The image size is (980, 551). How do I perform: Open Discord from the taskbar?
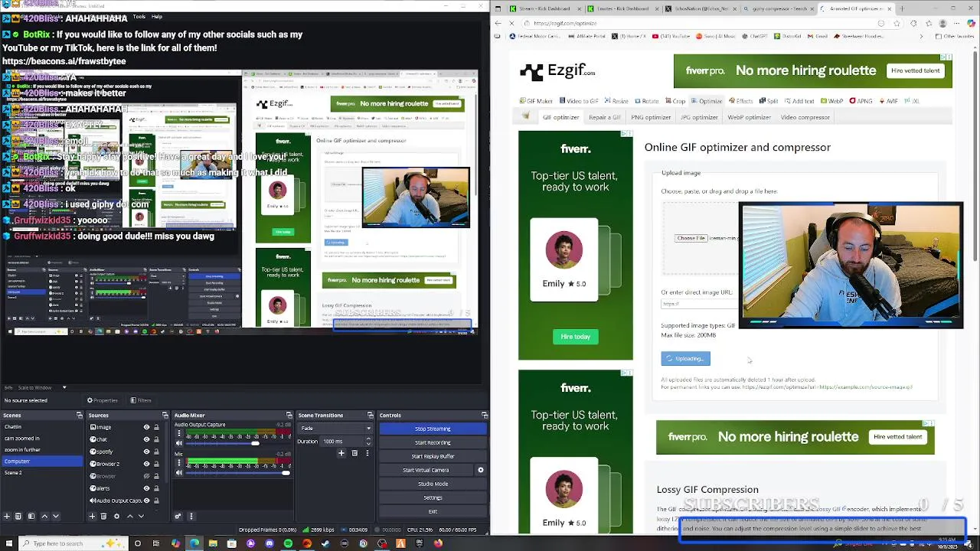269,543
